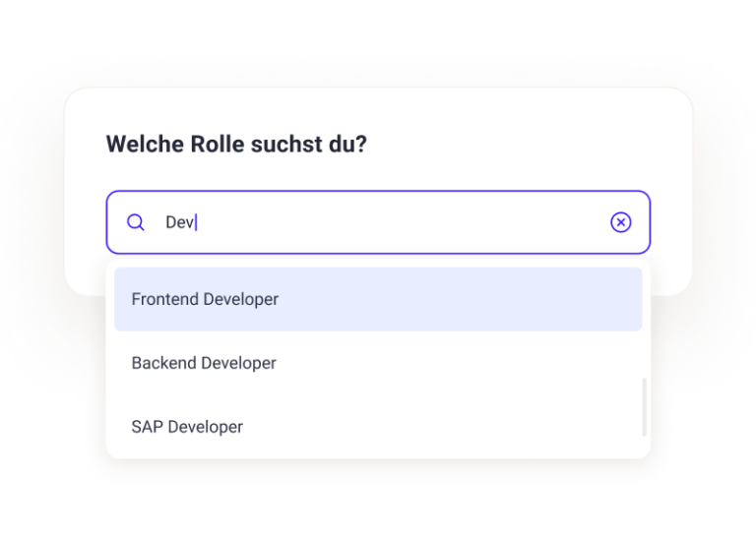Click the word Developer in the Backend entry
This screenshot has height=538, width=756.
click(x=238, y=364)
